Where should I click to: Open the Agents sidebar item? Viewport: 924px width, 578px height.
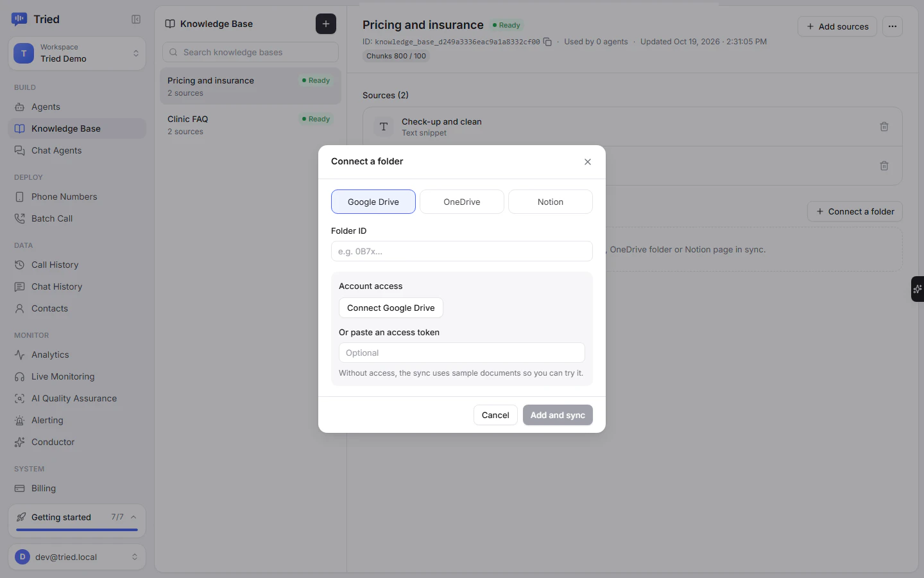point(77,107)
